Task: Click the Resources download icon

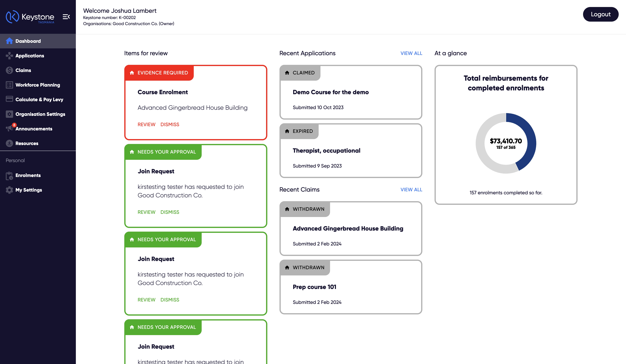Action: pos(9,143)
